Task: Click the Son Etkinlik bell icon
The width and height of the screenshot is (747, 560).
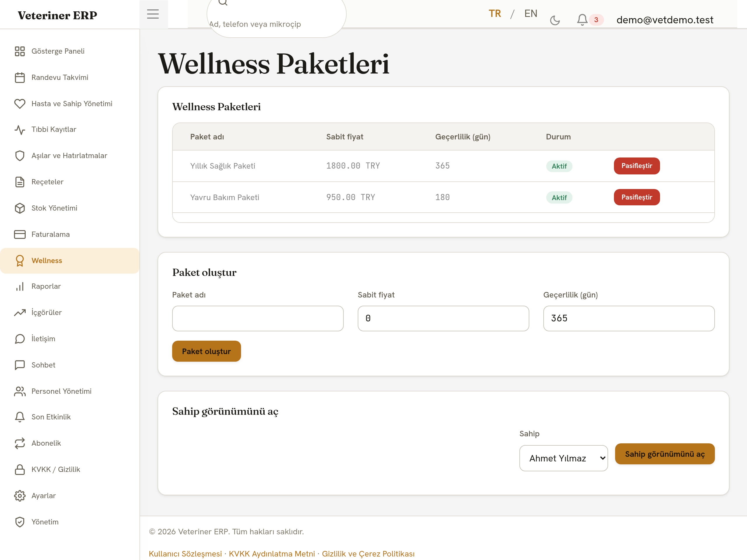Action: click(x=20, y=417)
